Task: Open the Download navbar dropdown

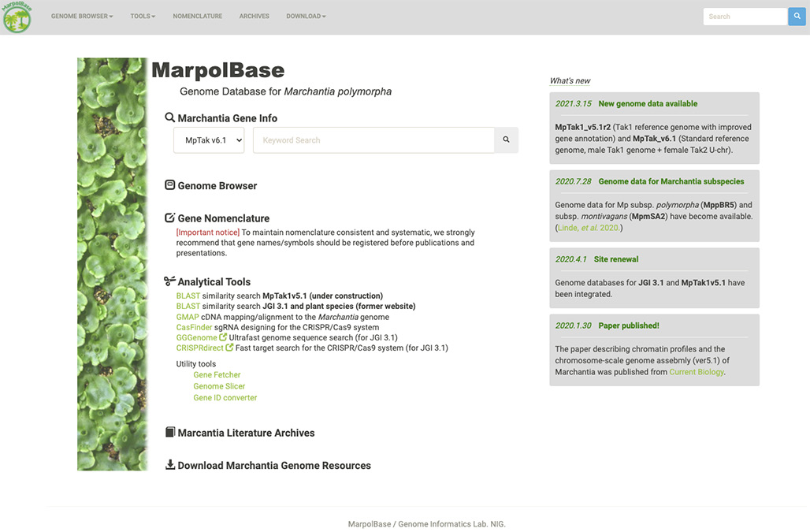Action: [x=306, y=17]
